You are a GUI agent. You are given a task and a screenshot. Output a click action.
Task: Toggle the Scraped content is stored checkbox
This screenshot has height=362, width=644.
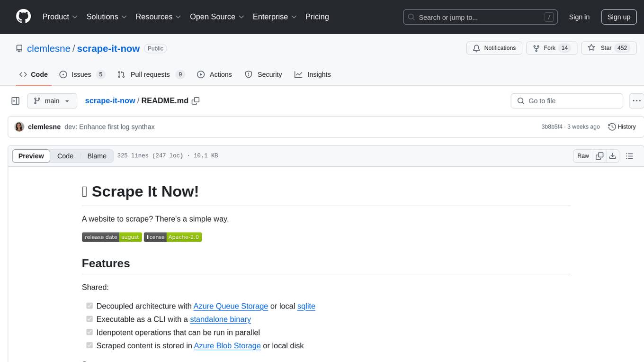(89, 345)
